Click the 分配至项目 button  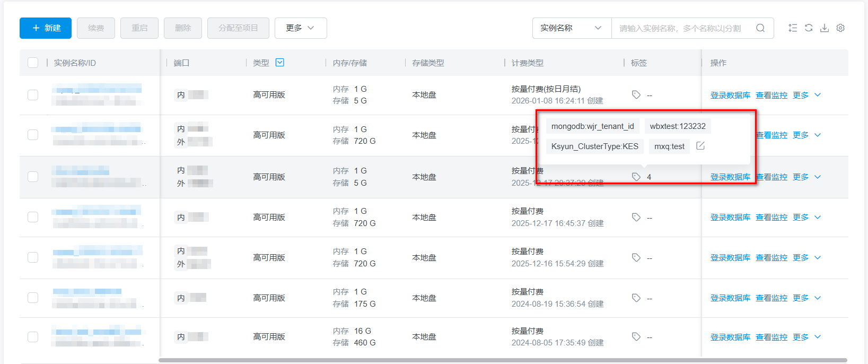coord(238,28)
